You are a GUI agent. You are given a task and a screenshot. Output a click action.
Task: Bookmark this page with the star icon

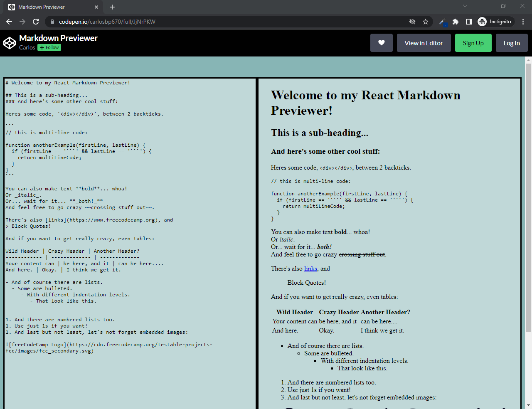pyautogui.click(x=426, y=22)
